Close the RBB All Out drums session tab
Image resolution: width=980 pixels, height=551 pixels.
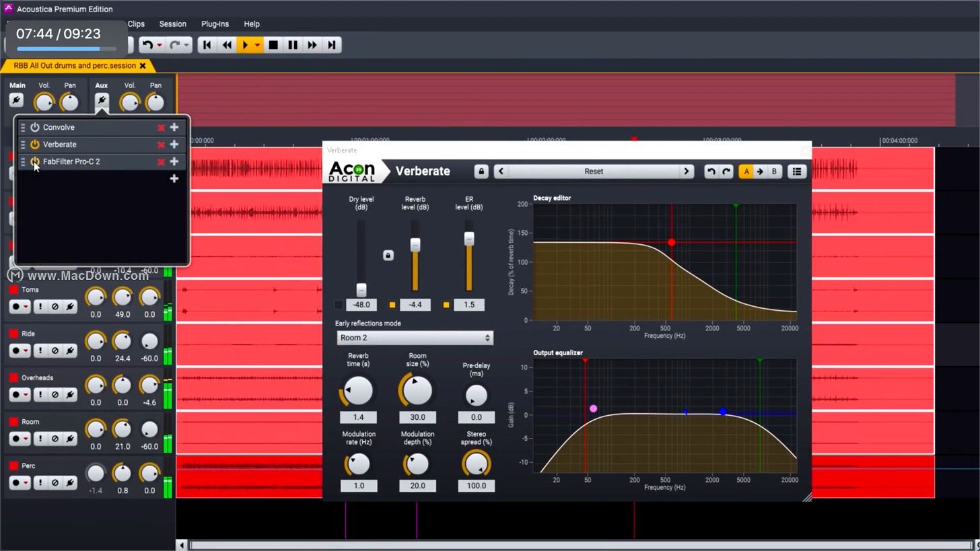click(143, 66)
